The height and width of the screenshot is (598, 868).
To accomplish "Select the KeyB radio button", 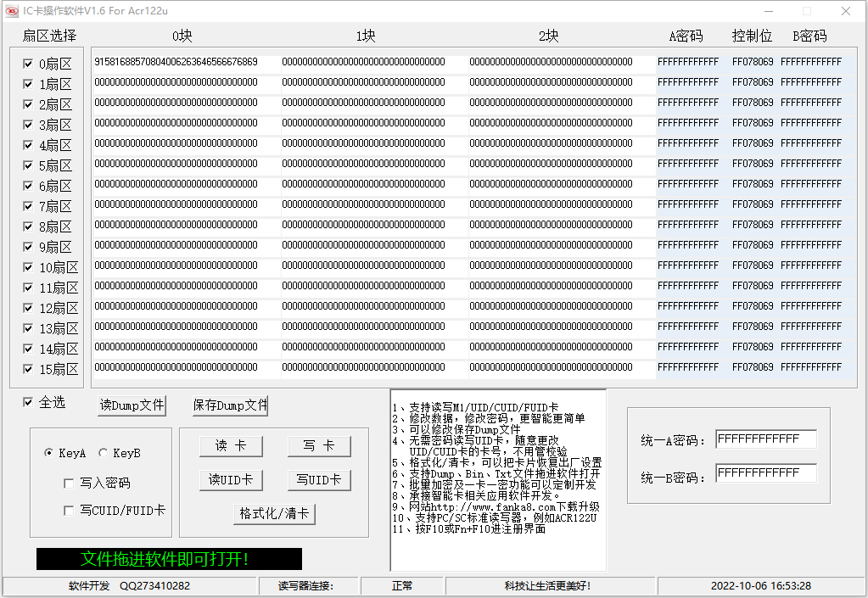I will pyautogui.click(x=103, y=453).
